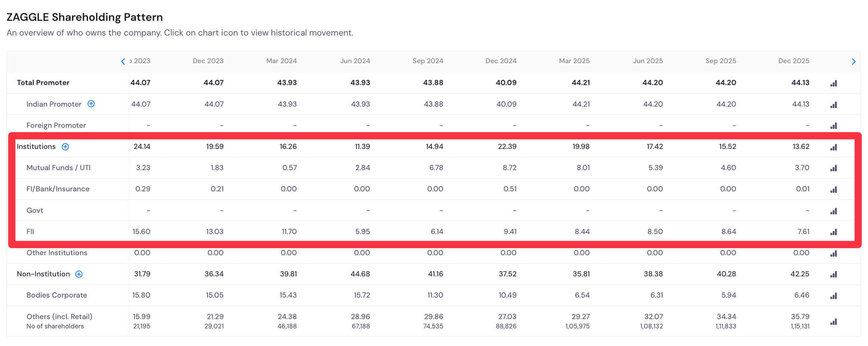Click Total Promoter Dec 2025 value 44.13
The image size is (868, 346).
[801, 83]
